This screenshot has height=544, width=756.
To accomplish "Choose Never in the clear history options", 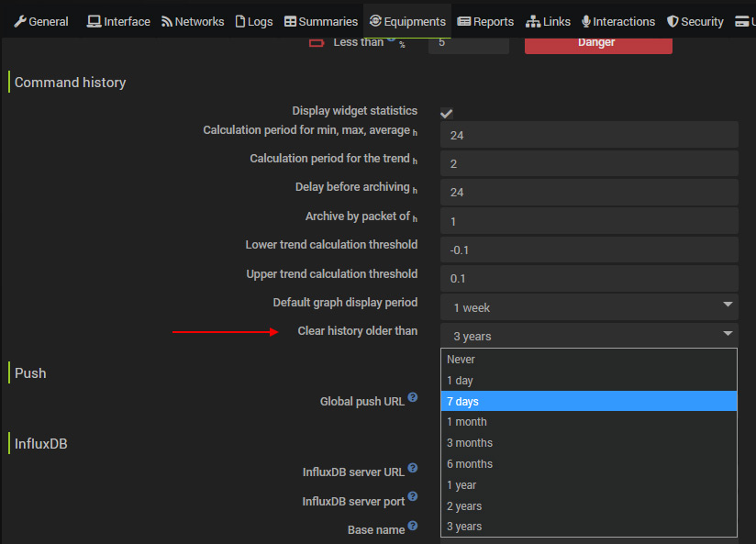I will pos(589,360).
